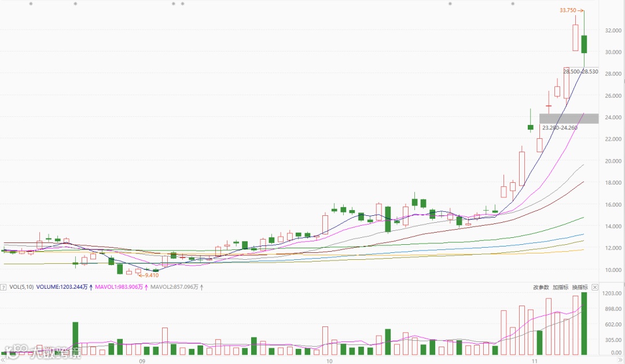Select the 10 month label on time axis
The height and width of the screenshot is (364, 625).
[329, 361]
